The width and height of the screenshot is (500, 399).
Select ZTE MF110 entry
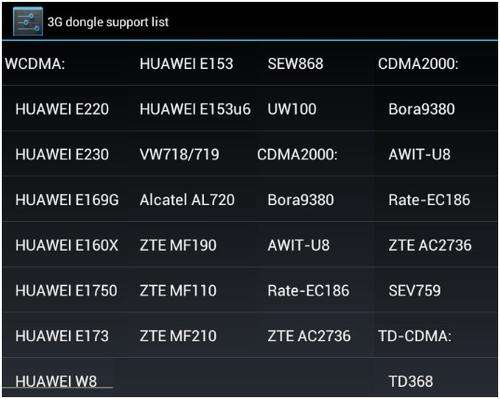click(x=178, y=290)
